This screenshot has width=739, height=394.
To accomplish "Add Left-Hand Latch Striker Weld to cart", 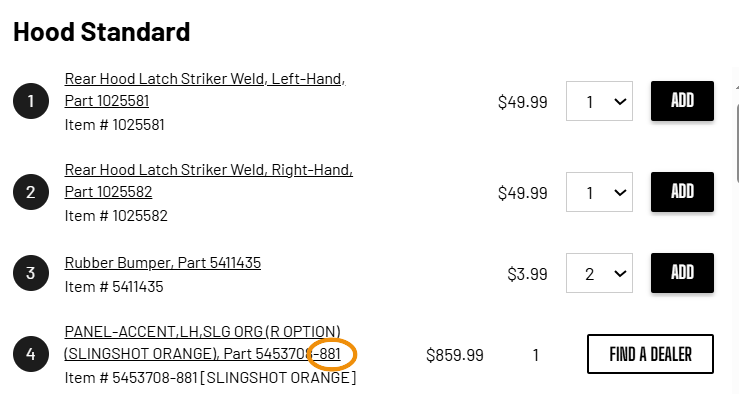I will point(682,101).
